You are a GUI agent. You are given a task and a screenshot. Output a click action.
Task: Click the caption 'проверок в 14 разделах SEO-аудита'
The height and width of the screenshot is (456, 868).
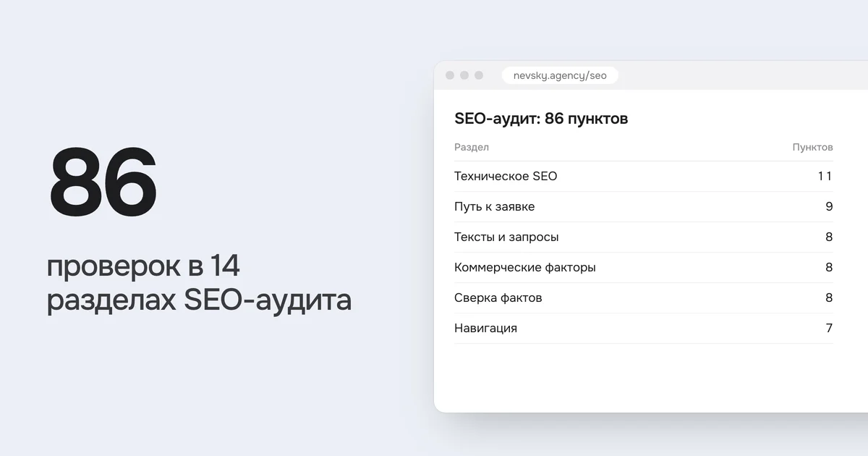(199, 283)
